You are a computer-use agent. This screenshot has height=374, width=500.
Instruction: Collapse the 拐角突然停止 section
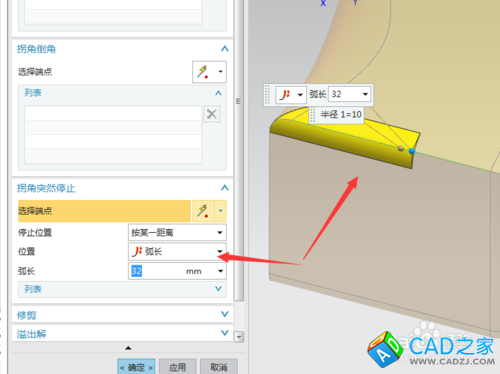(x=225, y=188)
